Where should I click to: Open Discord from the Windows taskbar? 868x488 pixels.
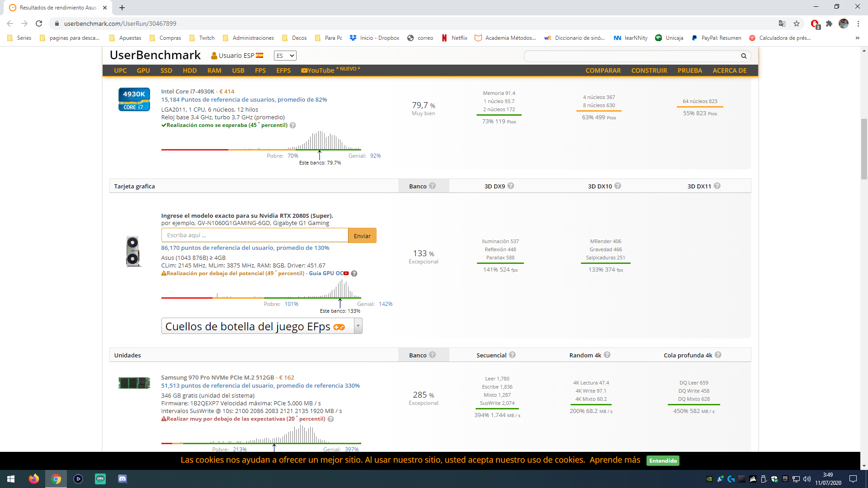pyautogui.click(x=123, y=479)
